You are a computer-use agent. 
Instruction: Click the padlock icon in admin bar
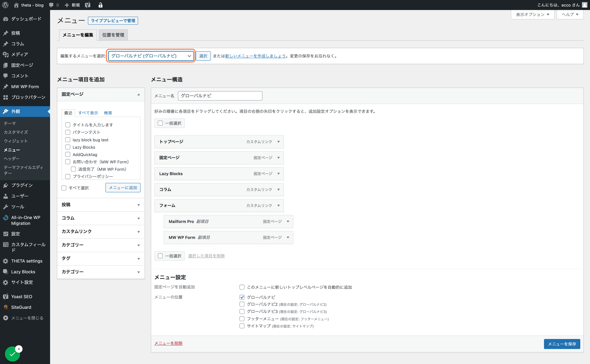(100, 5)
